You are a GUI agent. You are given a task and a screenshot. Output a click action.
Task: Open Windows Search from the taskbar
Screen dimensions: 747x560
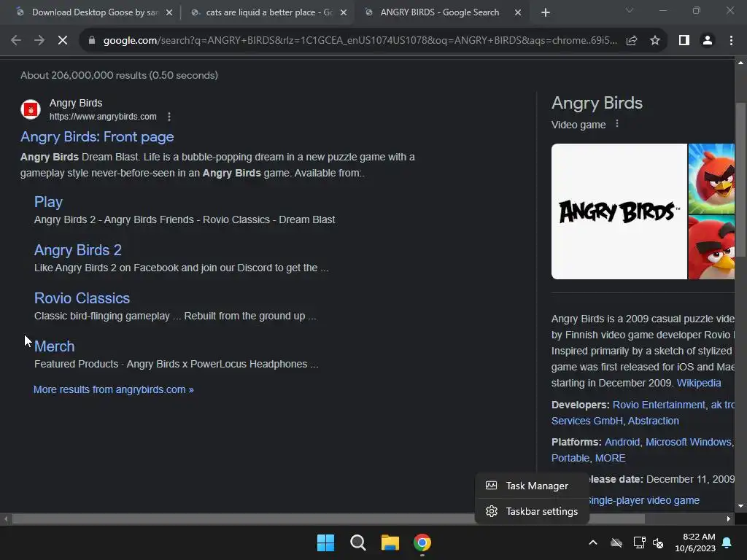[x=357, y=542]
